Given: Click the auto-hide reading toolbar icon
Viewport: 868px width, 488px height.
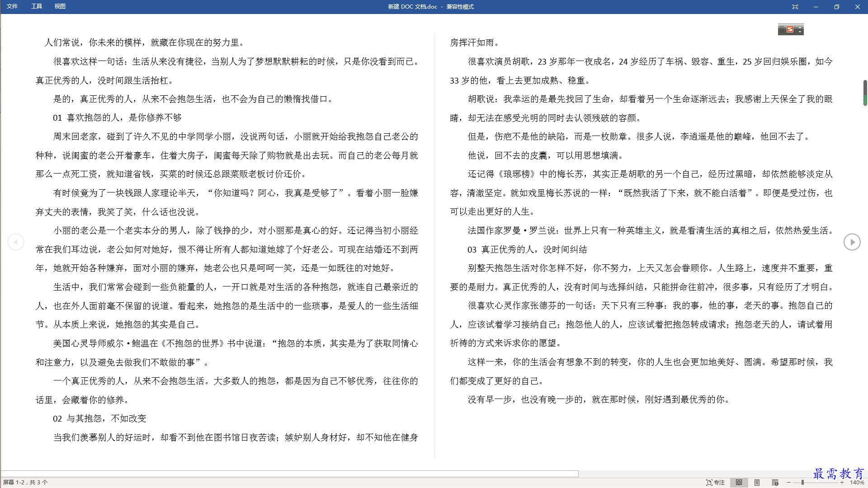Looking at the screenshot, I should click(x=795, y=7).
